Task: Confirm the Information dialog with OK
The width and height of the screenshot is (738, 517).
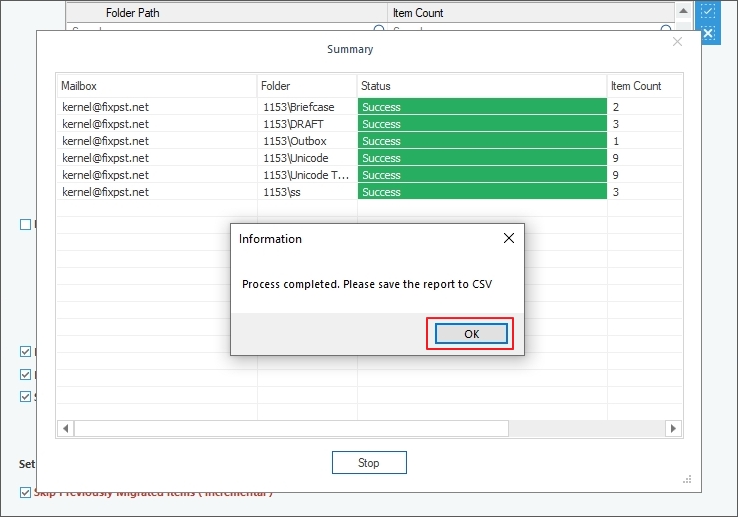Action: pyautogui.click(x=471, y=334)
